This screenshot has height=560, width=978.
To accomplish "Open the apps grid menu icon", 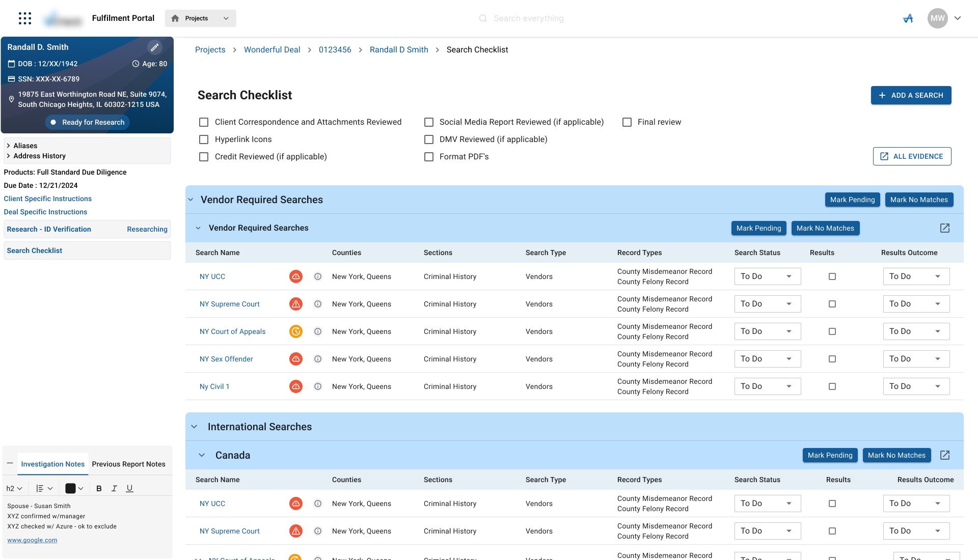I will pos(24,18).
